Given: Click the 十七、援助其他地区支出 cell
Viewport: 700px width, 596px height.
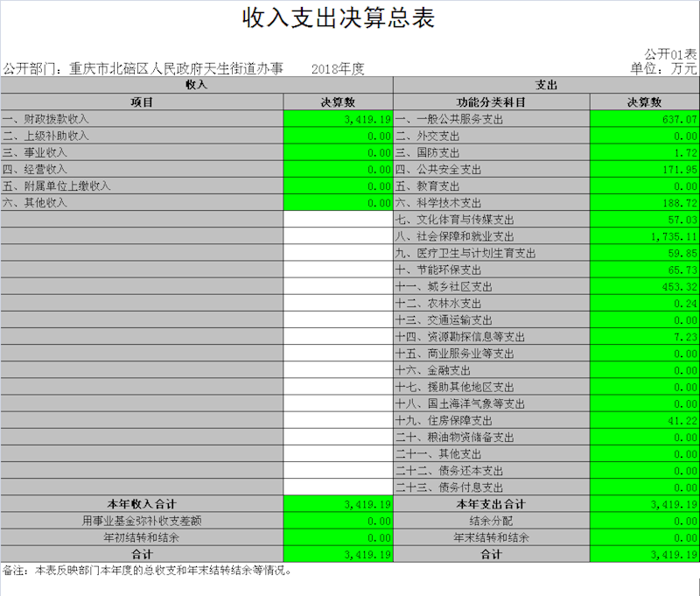Looking at the screenshot, I should 492,387.
